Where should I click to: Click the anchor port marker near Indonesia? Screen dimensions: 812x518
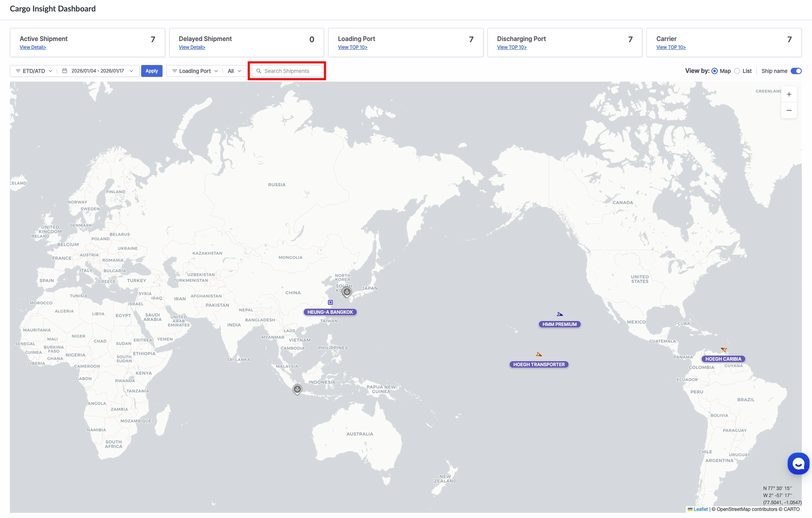[x=297, y=389]
